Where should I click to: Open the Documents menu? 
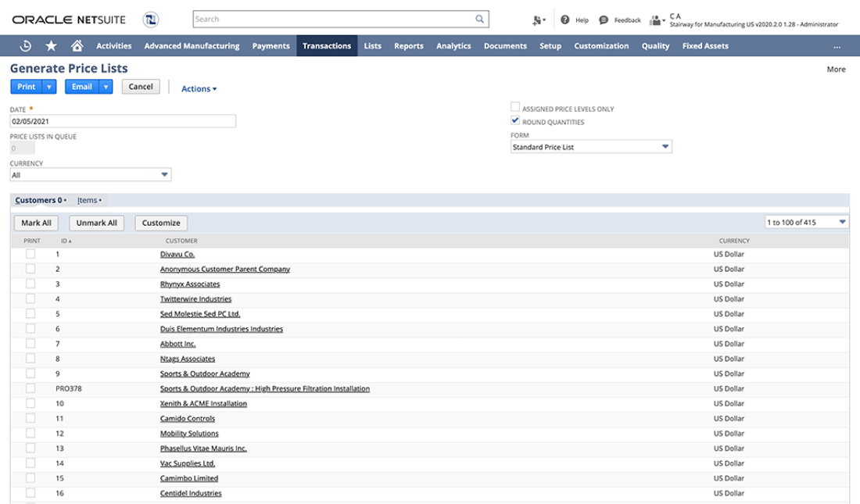tap(505, 46)
